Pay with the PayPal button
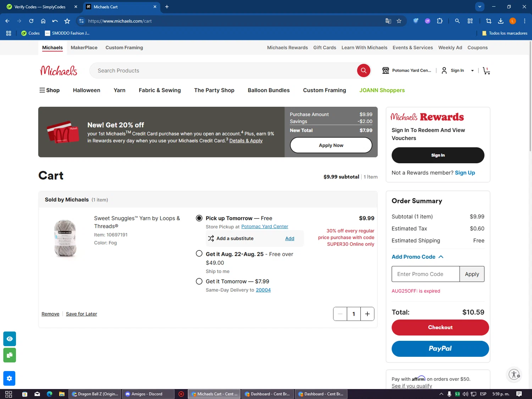This screenshot has height=399, width=532. coord(440,349)
